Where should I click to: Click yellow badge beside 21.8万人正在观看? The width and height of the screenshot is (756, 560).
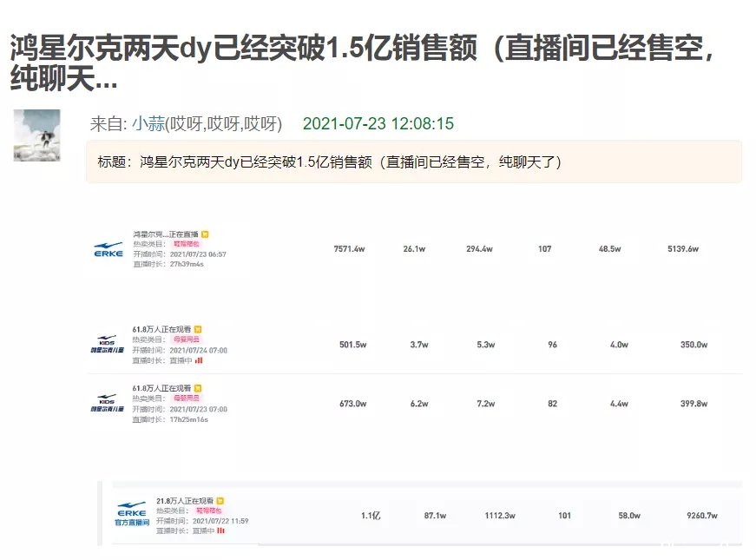point(220,501)
